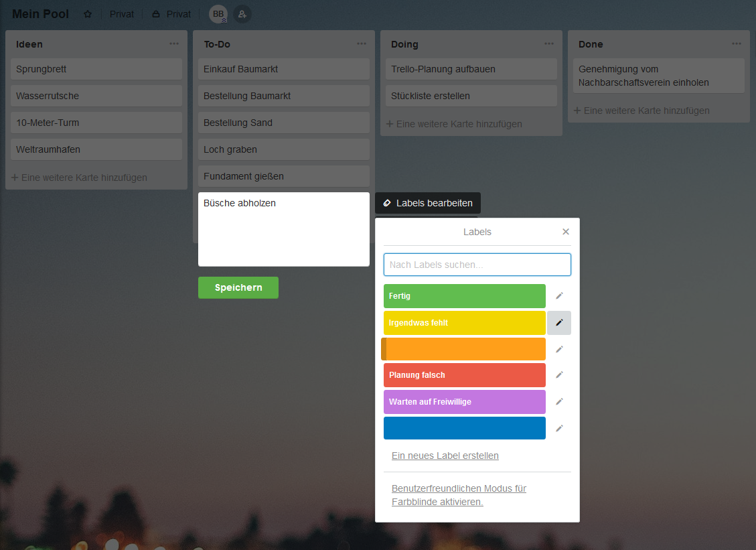Screen dimensions: 756x550
Task: Edit the orange label via pencil icon
Action: pyautogui.click(x=559, y=349)
